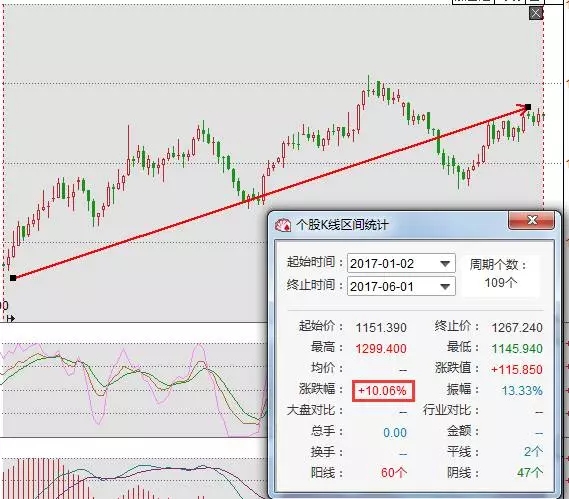The height and width of the screenshot is (499, 569).
Task: Click the red logo icon in dialog title
Action: [x=283, y=225]
